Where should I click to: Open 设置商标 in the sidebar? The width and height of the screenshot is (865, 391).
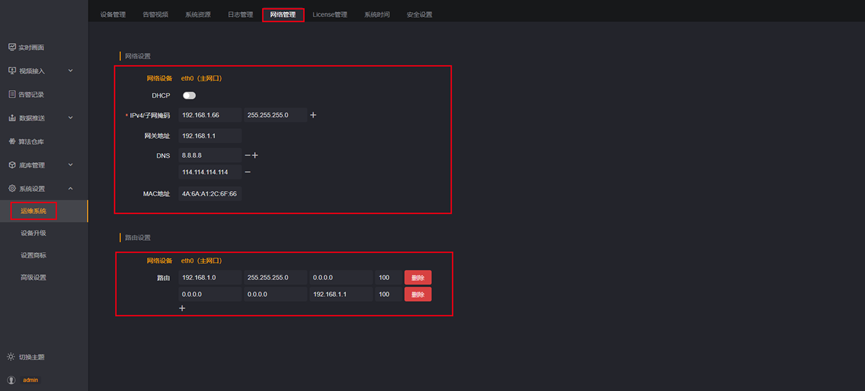pos(34,255)
